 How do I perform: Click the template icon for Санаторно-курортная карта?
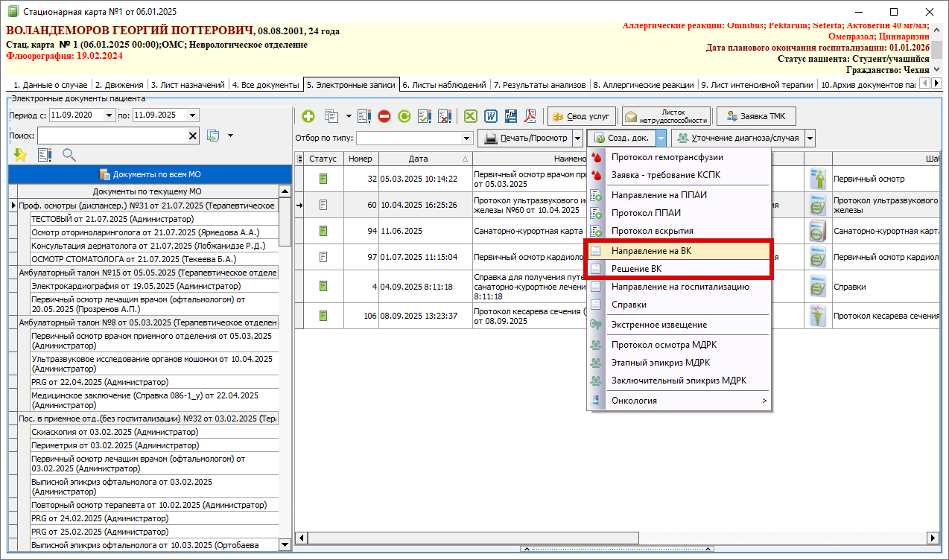point(818,230)
